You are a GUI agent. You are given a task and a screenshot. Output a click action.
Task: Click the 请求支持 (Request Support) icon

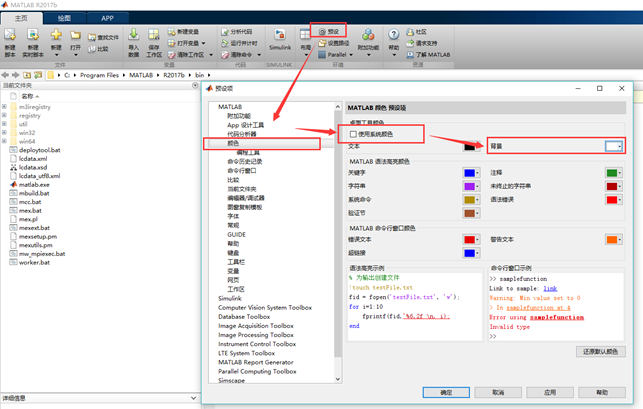[410, 43]
